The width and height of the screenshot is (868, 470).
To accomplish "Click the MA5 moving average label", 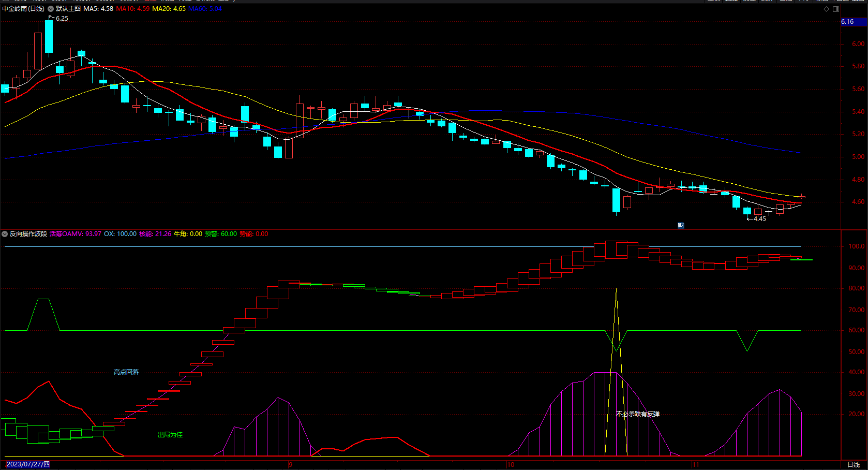I will pos(98,9).
